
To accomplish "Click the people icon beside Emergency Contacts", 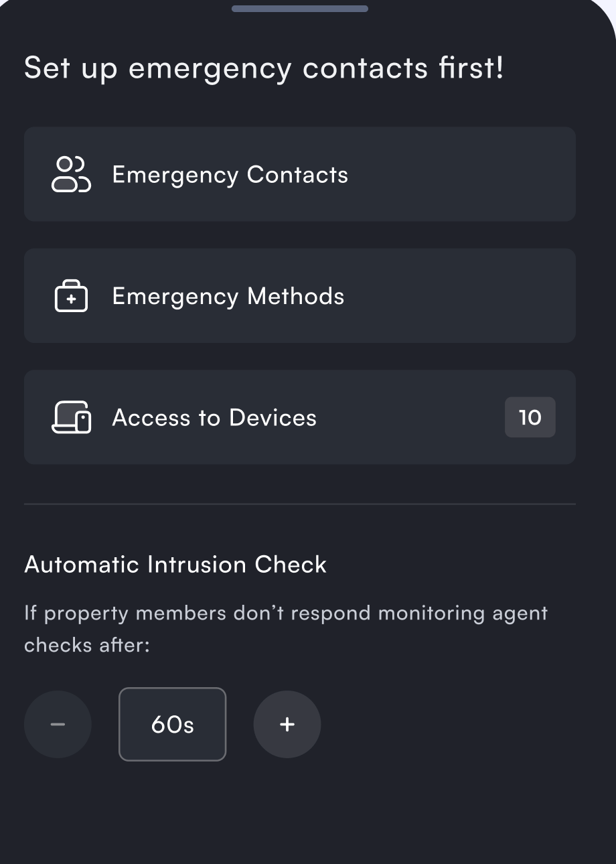I will (71, 174).
